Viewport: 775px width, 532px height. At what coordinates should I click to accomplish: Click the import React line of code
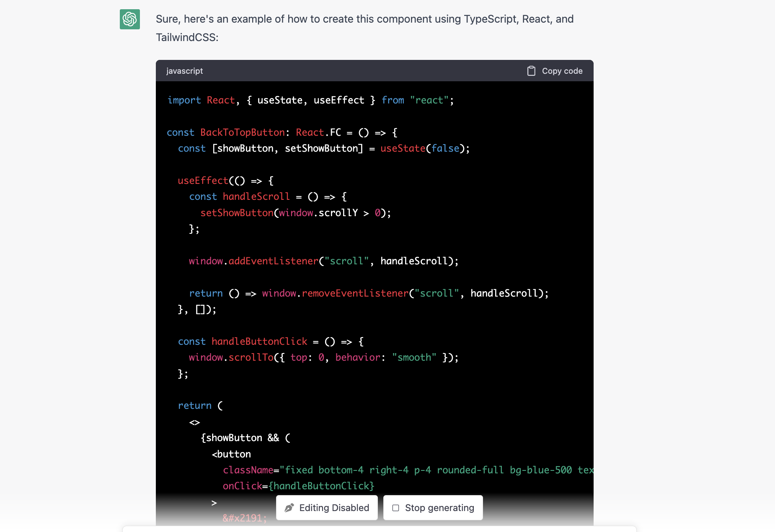(x=310, y=100)
